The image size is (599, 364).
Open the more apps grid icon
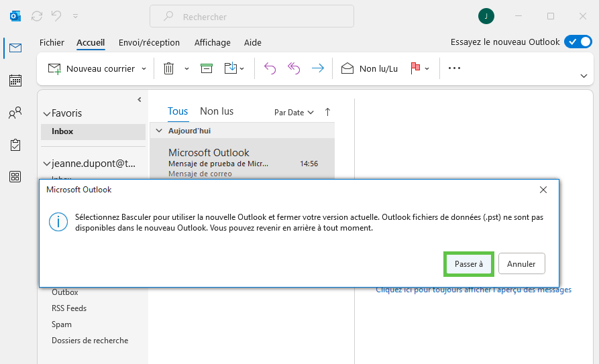coord(15,177)
